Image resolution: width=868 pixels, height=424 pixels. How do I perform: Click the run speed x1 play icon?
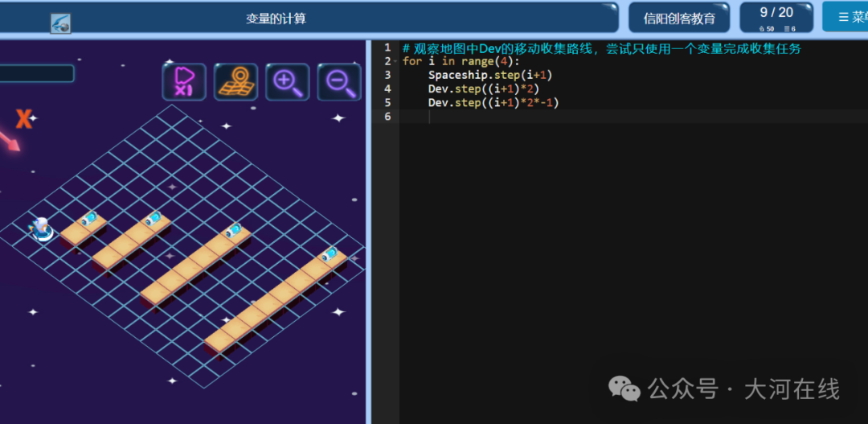pyautogui.click(x=184, y=82)
